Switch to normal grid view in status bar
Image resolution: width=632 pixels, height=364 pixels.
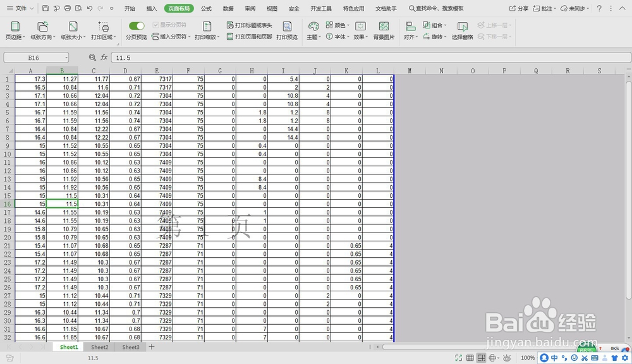470,358
